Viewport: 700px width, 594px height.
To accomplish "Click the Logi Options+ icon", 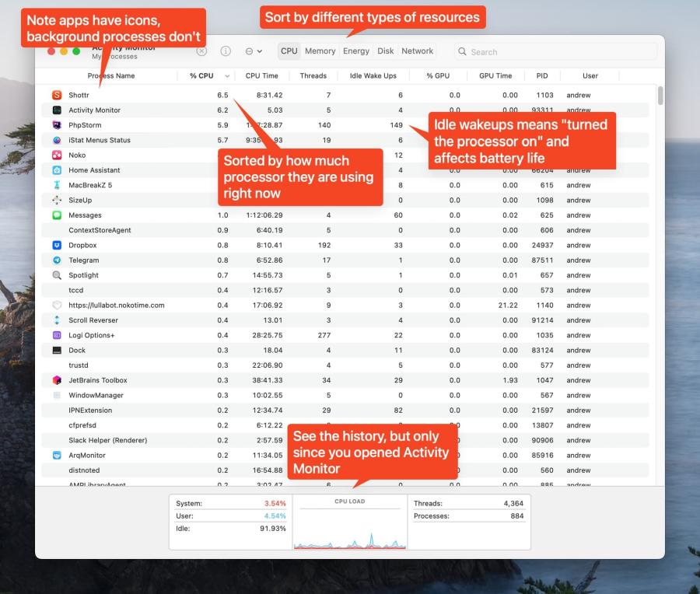I will (57, 335).
